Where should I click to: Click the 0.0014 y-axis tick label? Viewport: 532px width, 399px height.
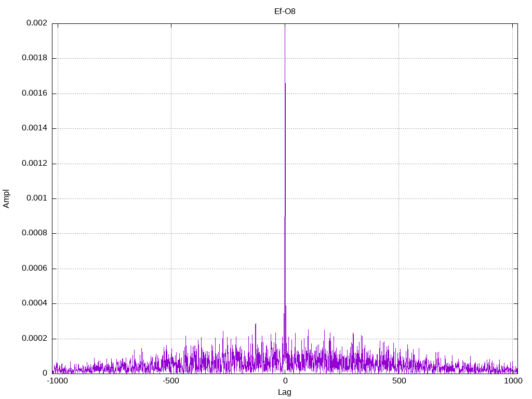coord(34,128)
